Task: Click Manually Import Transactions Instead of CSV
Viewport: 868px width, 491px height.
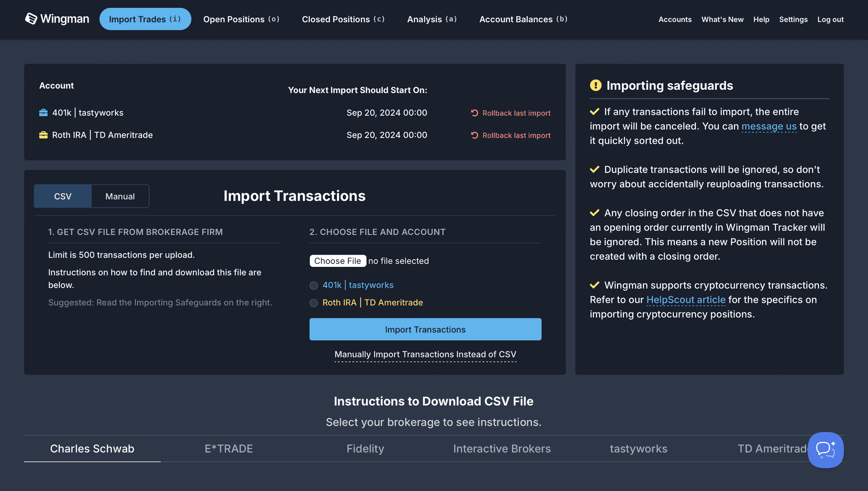Action: tap(425, 354)
